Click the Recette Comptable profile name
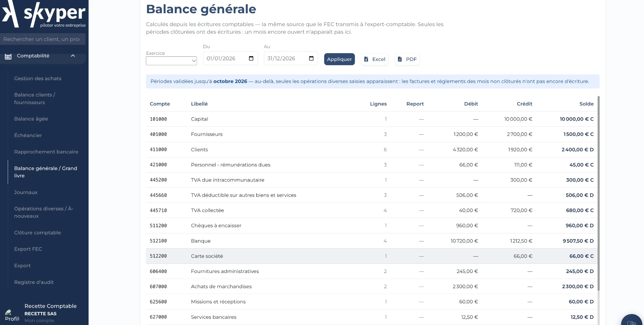 (x=51, y=306)
